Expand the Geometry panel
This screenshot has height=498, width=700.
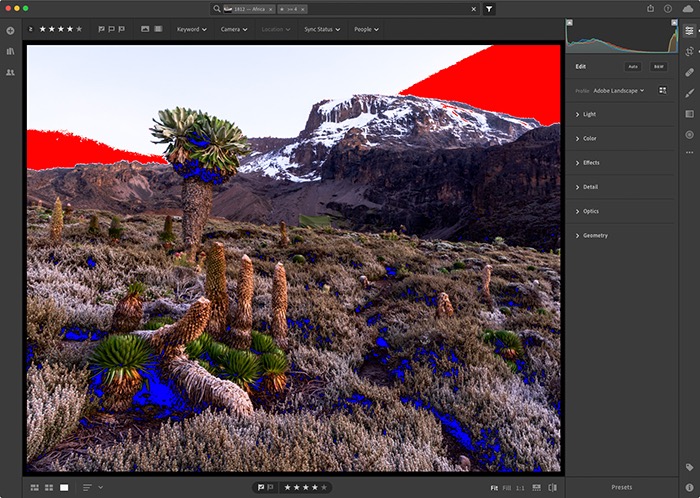click(596, 235)
